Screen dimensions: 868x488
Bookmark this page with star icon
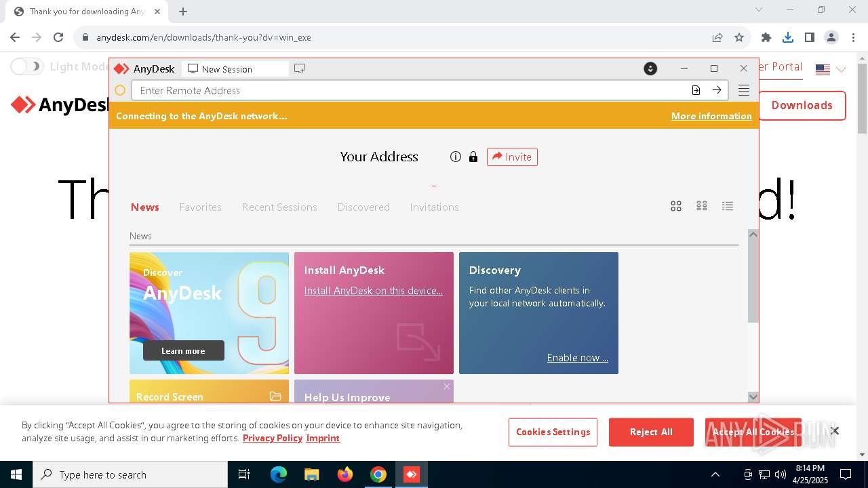[x=739, y=37]
